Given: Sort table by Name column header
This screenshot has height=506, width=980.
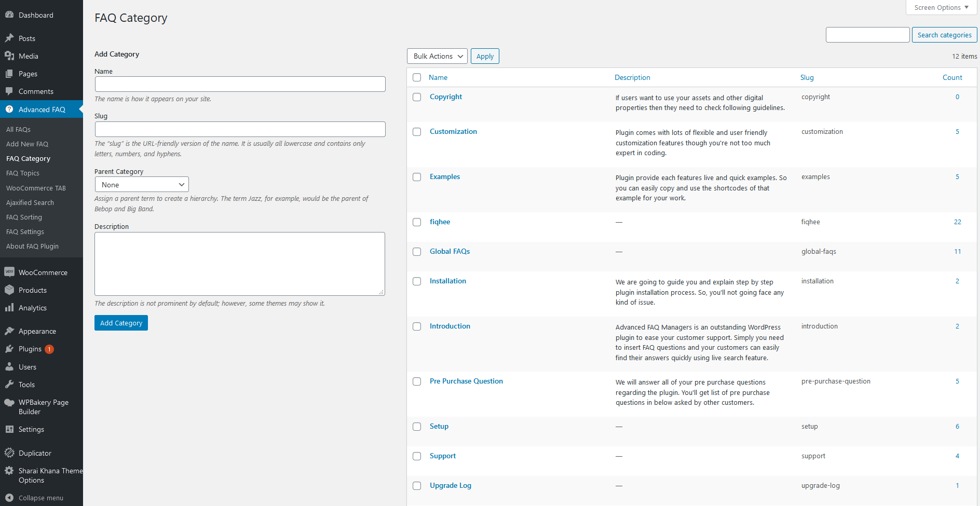Looking at the screenshot, I should pyautogui.click(x=438, y=77).
